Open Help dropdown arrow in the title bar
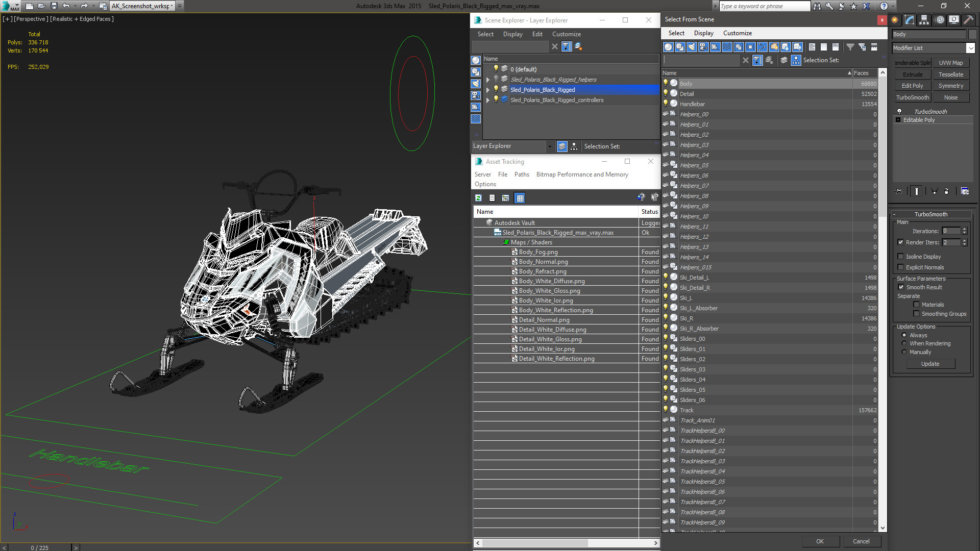Image resolution: width=980 pixels, height=551 pixels. 892,6
